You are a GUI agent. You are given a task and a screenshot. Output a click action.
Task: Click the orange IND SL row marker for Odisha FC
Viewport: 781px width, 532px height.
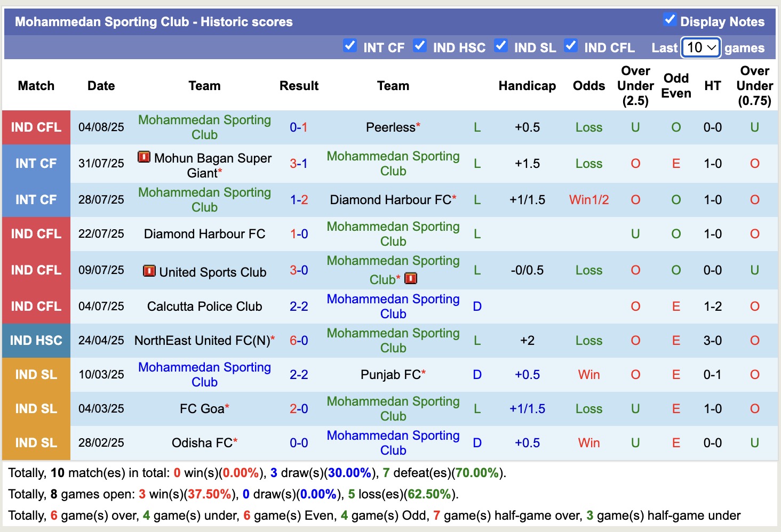point(36,442)
